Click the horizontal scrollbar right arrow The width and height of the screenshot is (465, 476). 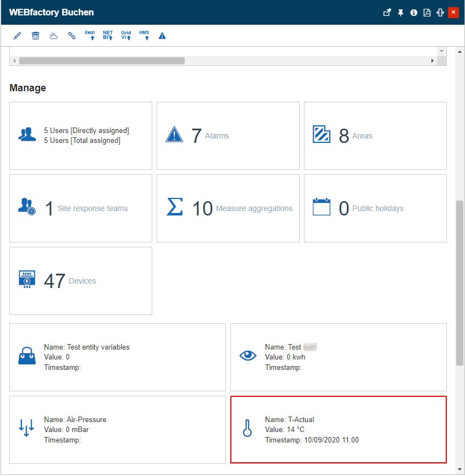433,61
